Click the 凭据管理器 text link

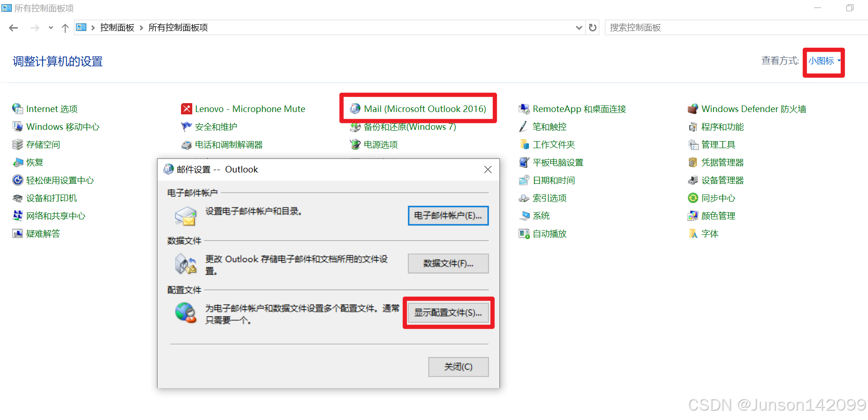click(723, 162)
